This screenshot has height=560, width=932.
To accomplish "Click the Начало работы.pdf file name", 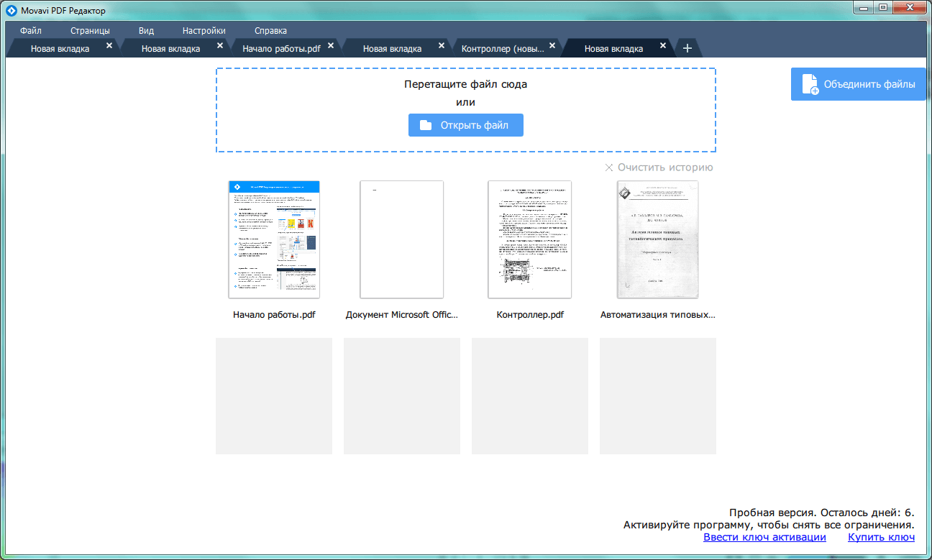I will [274, 315].
